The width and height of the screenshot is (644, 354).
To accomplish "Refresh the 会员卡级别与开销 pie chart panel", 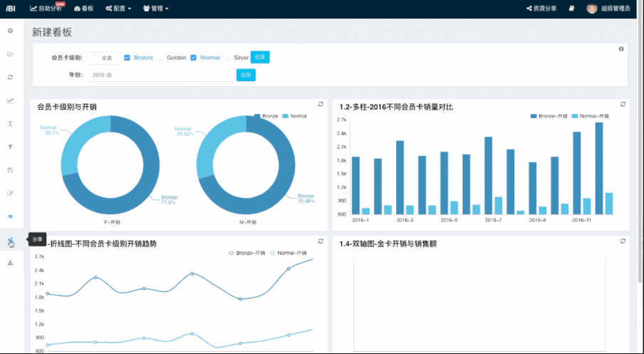I will coord(321,104).
